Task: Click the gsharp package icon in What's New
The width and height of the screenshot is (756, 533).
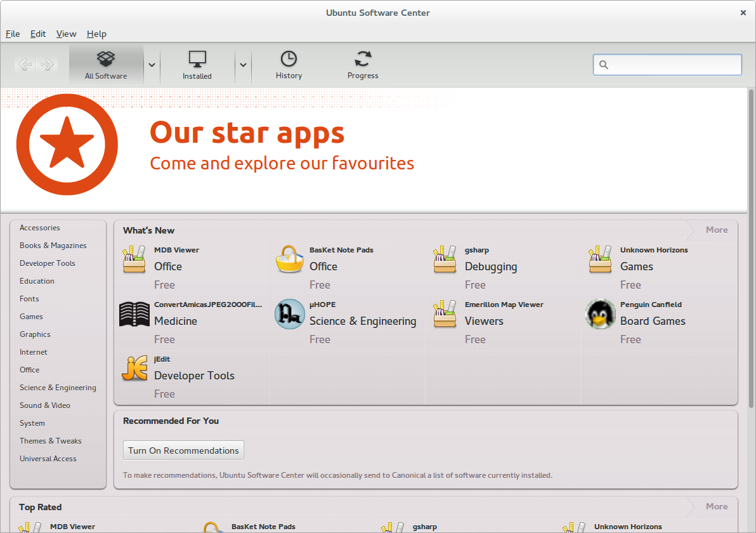Action: [445, 259]
